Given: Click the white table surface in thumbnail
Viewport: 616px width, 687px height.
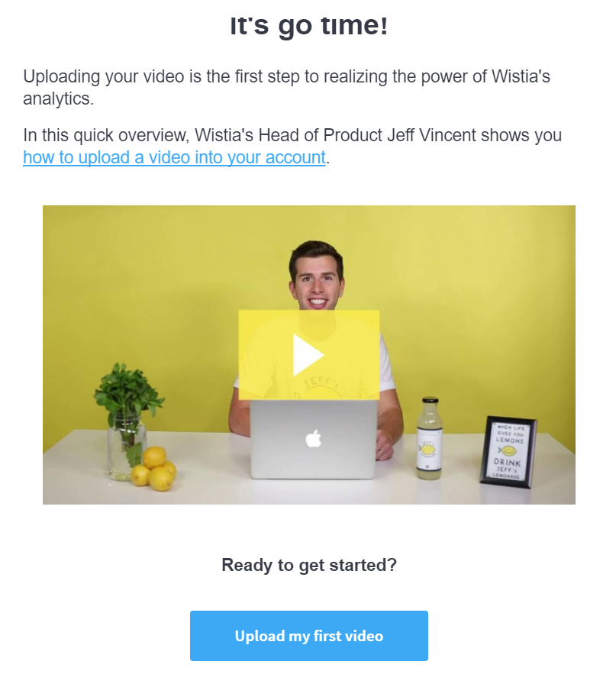Looking at the screenshot, I should tap(307, 491).
